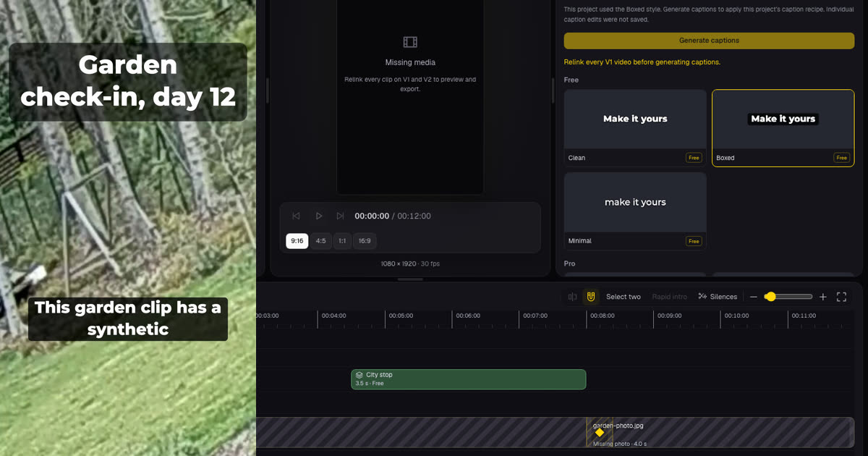This screenshot has width=868, height=456.
Task: Click the 00:00:00 current timecode
Action: [x=372, y=216]
